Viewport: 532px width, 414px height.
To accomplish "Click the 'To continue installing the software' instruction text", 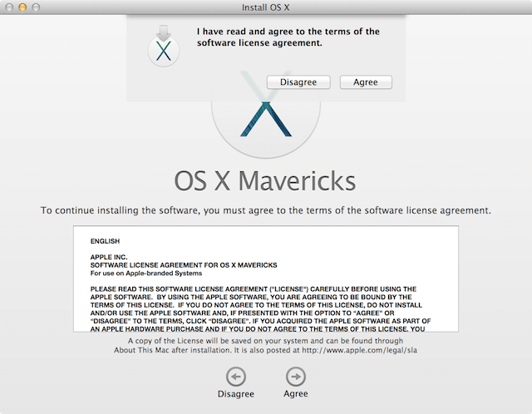I will click(266, 210).
